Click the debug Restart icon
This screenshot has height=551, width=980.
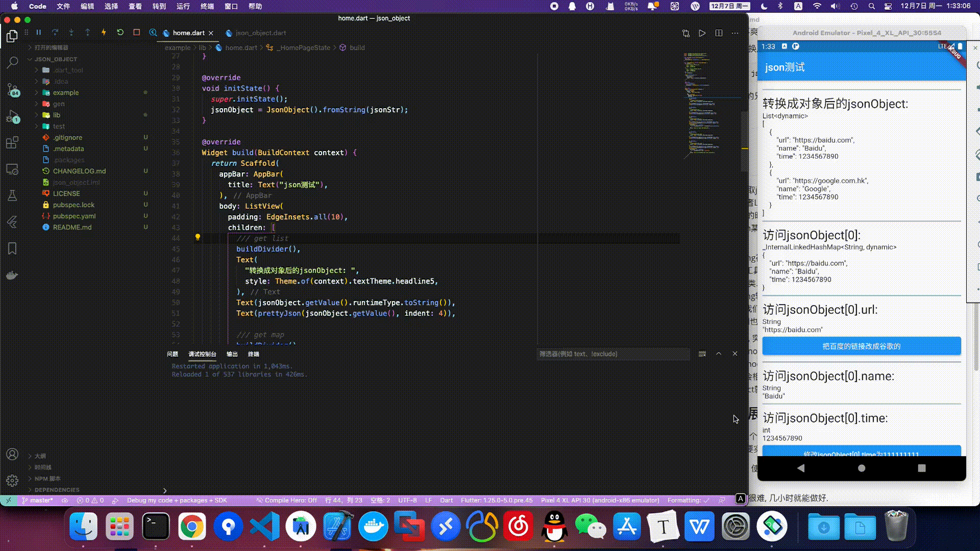pyautogui.click(x=120, y=33)
